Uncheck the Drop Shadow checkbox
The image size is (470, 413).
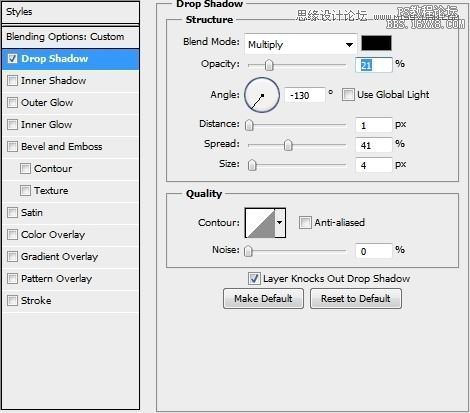pos(12,59)
